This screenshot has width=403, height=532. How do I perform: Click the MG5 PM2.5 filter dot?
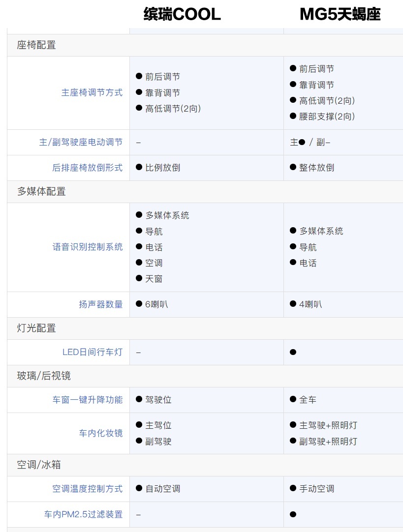click(293, 514)
